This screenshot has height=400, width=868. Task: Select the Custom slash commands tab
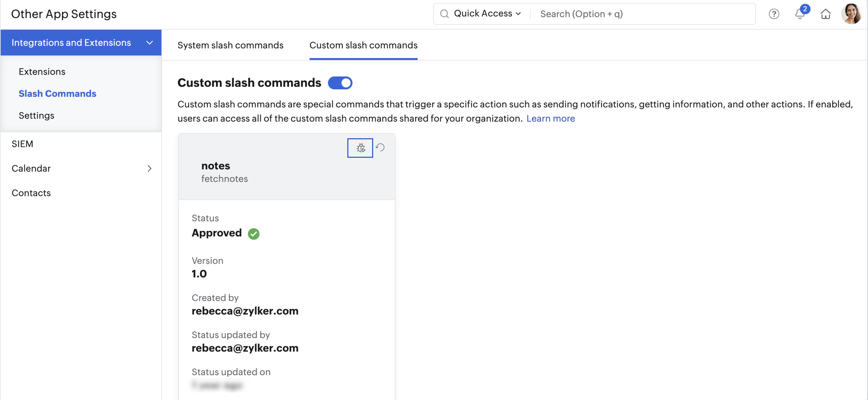coord(363,45)
